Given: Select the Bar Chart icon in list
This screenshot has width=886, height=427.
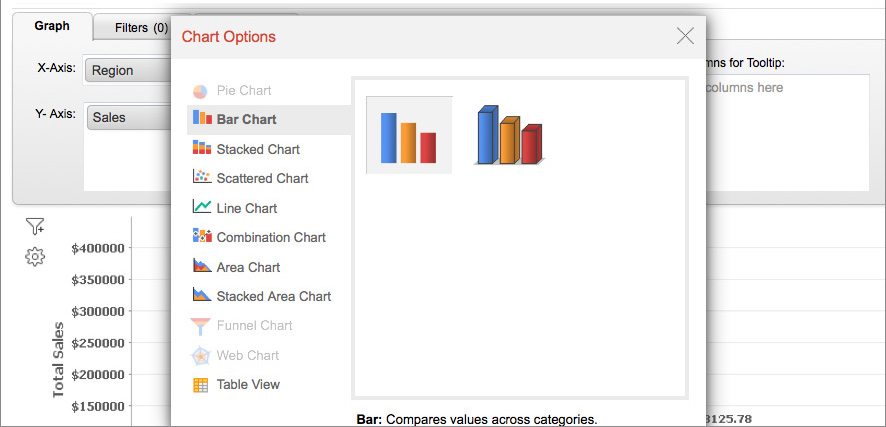Looking at the screenshot, I should point(201,119).
